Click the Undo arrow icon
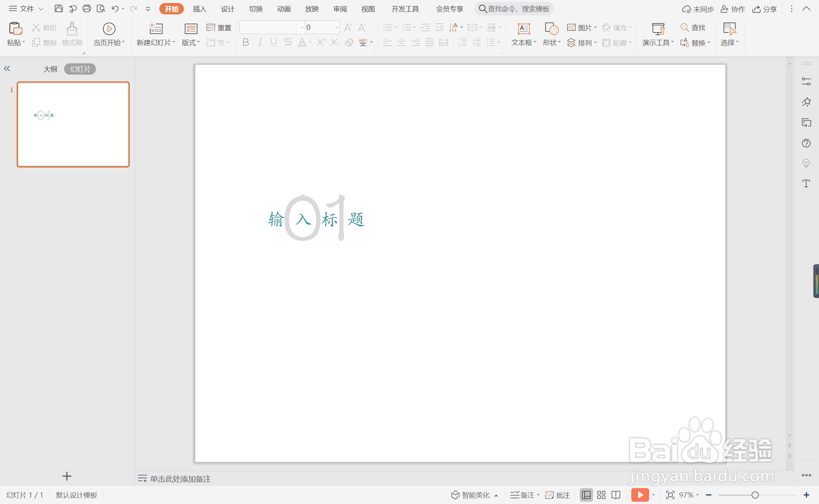819x504 pixels. click(115, 8)
